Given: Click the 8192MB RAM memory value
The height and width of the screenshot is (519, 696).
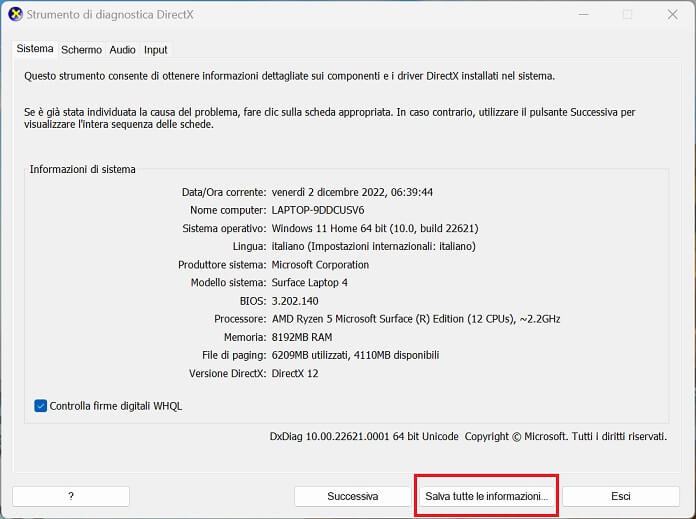Looking at the screenshot, I should pyautogui.click(x=302, y=337).
